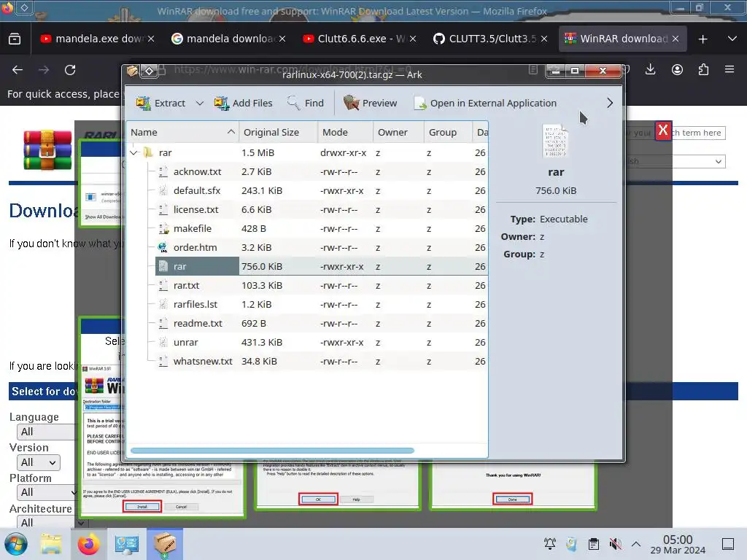The height and width of the screenshot is (560, 747).
Task: Click the highlighted rar executable row
Action: tap(322, 267)
